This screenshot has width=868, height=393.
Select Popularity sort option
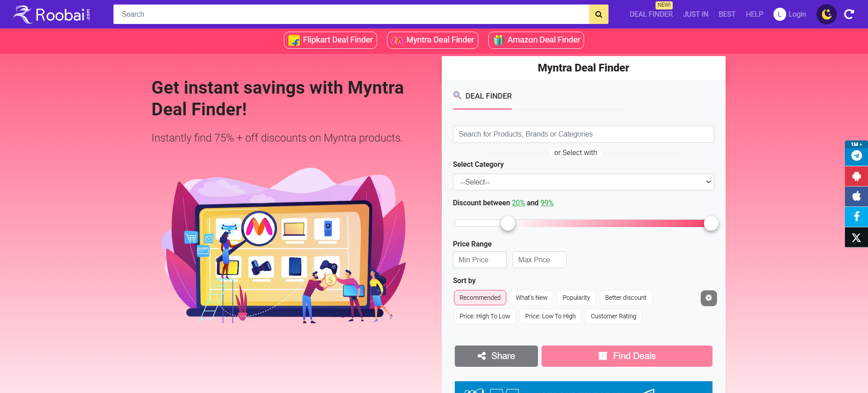coord(576,298)
